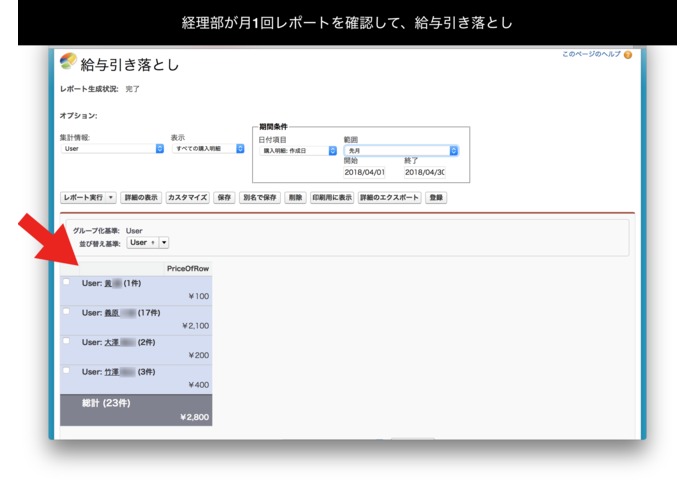Open このページのヘルプ link
695x494 pixels.
click(x=591, y=54)
